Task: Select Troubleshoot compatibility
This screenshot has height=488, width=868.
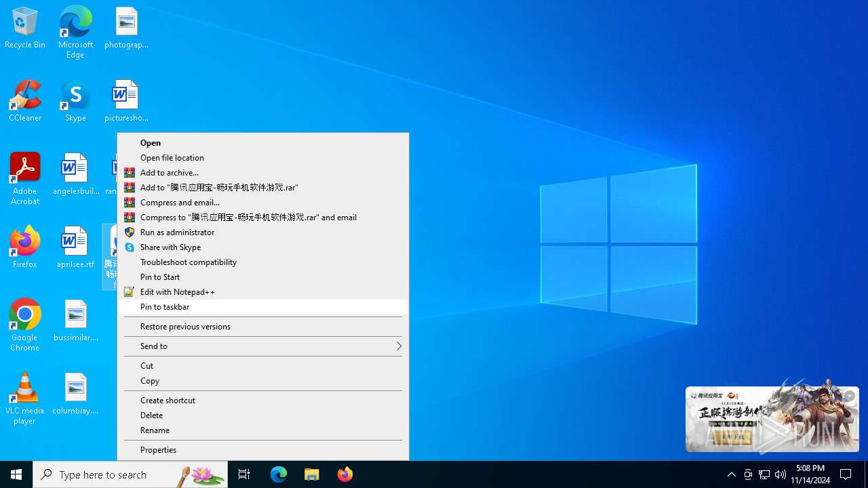Action: 263,262
